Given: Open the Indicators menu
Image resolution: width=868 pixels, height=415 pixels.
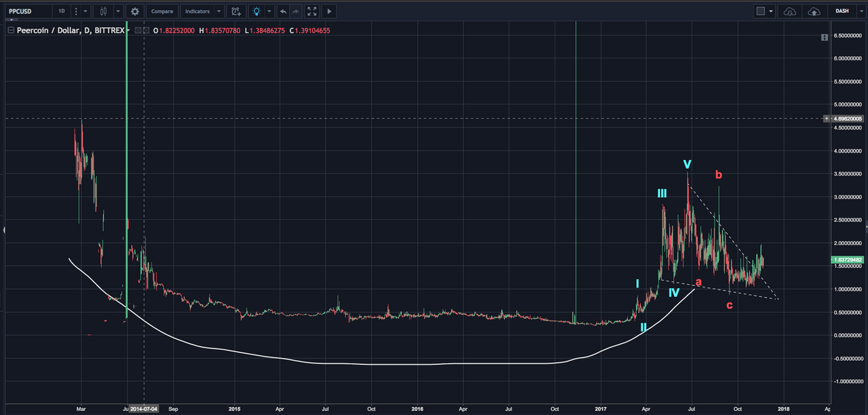Looking at the screenshot, I should [197, 11].
